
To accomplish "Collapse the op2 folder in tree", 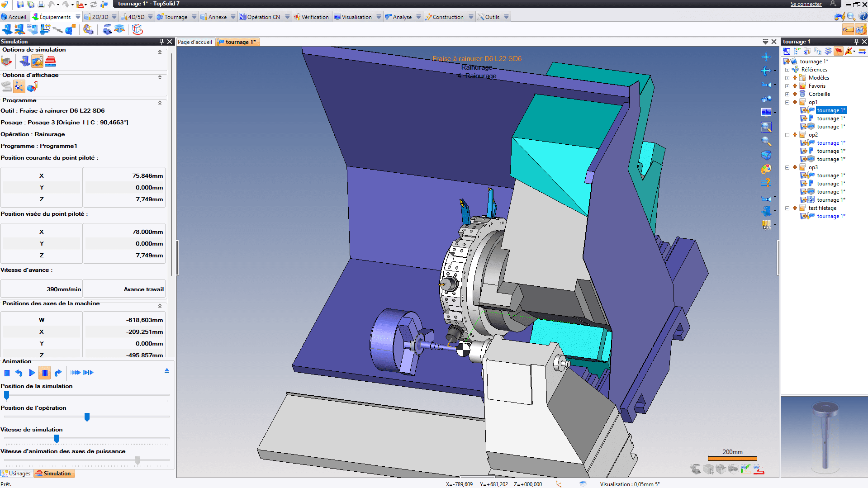I will click(787, 135).
